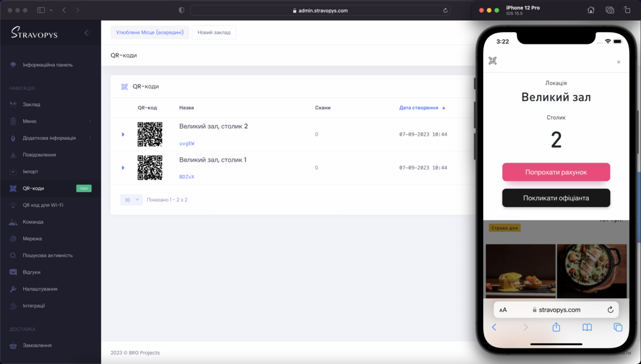Select the Новий заклад tab

(x=214, y=32)
